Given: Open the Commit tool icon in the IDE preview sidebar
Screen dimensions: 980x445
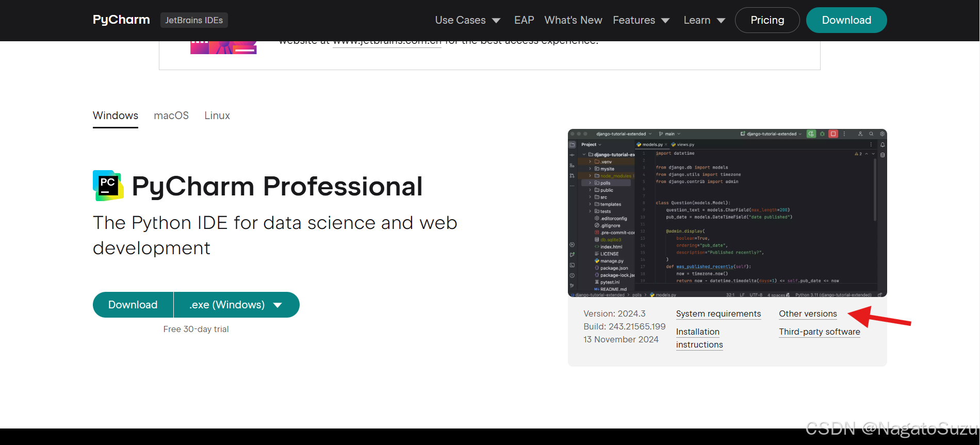Looking at the screenshot, I should point(572,155).
